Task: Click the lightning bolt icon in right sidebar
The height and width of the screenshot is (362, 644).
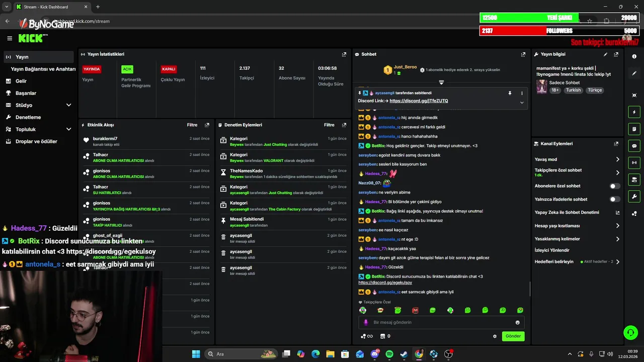Action: pyautogui.click(x=634, y=112)
